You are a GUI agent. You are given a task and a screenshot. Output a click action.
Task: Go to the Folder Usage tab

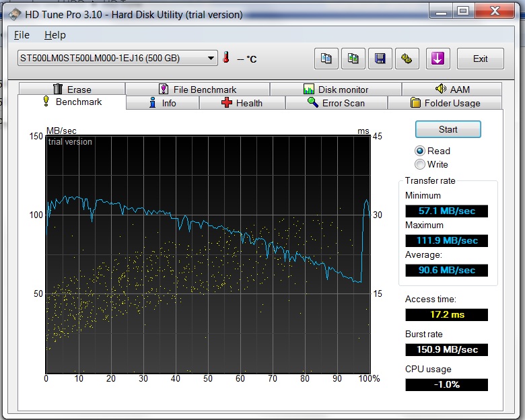point(445,103)
